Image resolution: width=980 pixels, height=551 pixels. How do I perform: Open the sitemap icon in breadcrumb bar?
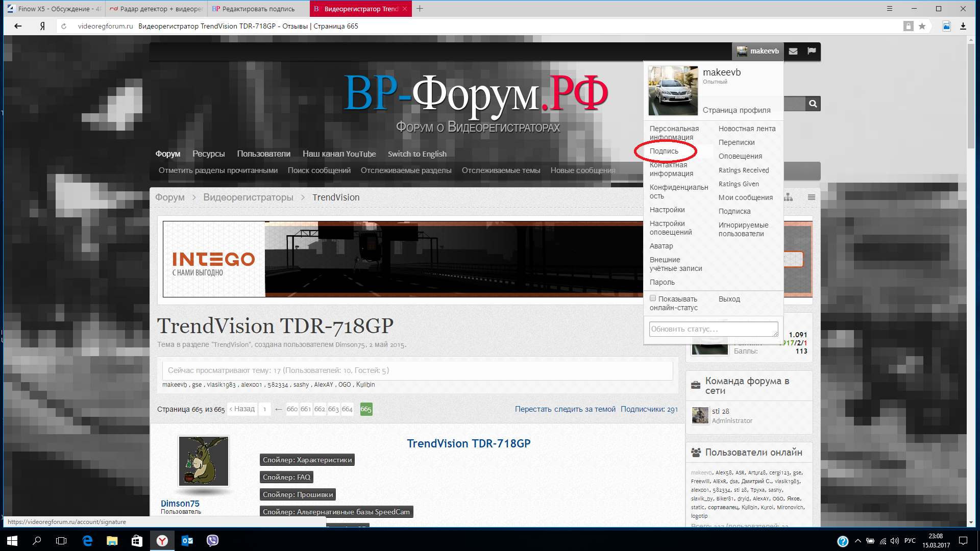click(789, 197)
